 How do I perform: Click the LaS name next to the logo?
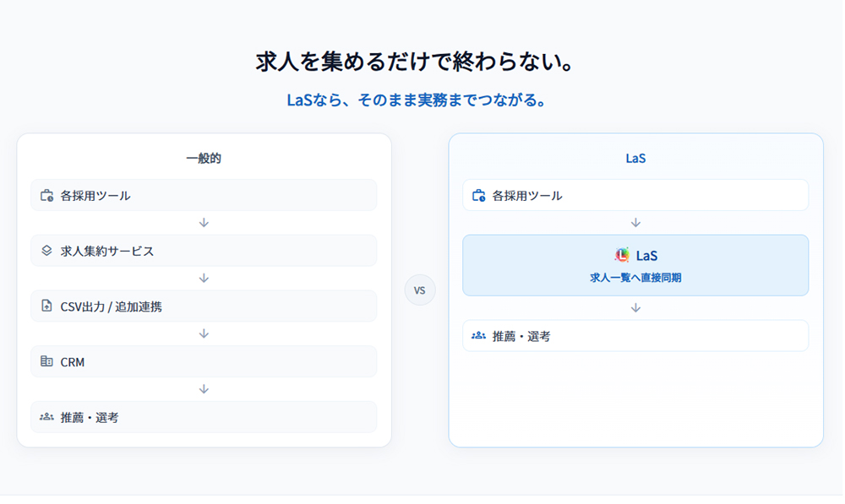click(x=646, y=255)
